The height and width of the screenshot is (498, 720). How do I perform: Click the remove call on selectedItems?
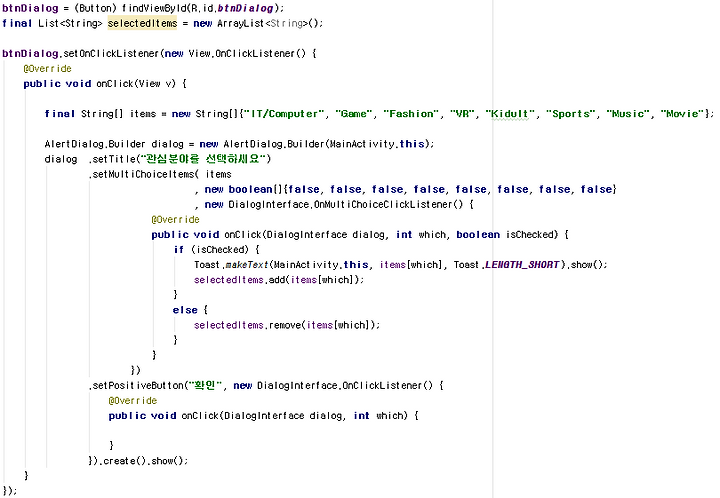(x=285, y=325)
